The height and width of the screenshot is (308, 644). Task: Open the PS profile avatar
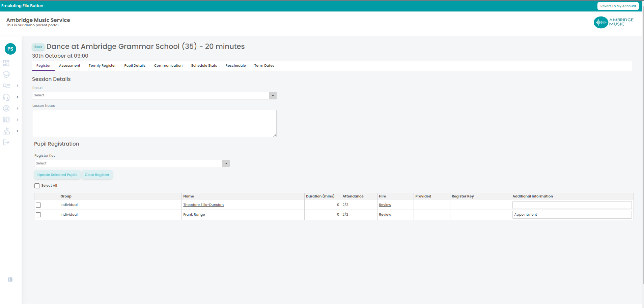pos(10,49)
